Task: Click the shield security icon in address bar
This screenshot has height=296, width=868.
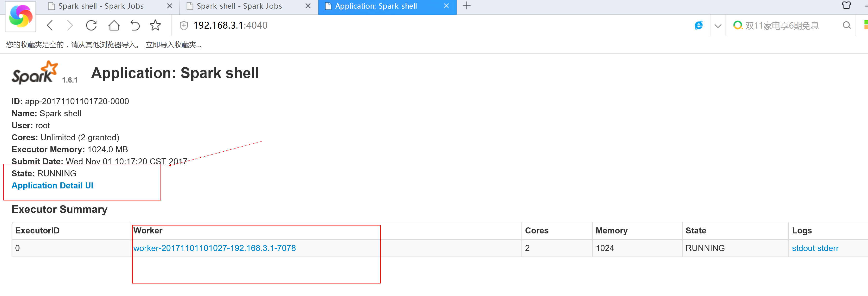Action: click(x=184, y=25)
